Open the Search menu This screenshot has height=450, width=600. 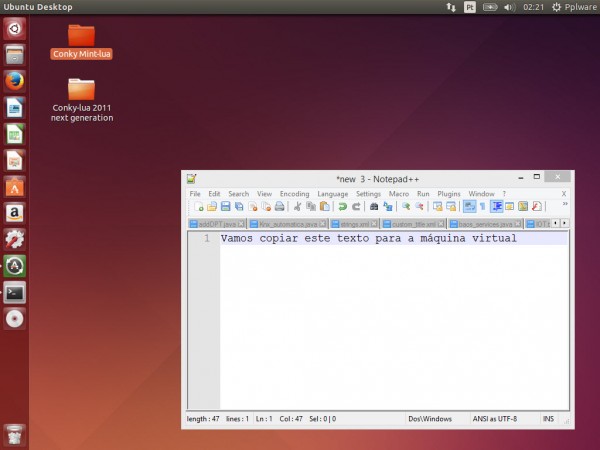point(238,194)
